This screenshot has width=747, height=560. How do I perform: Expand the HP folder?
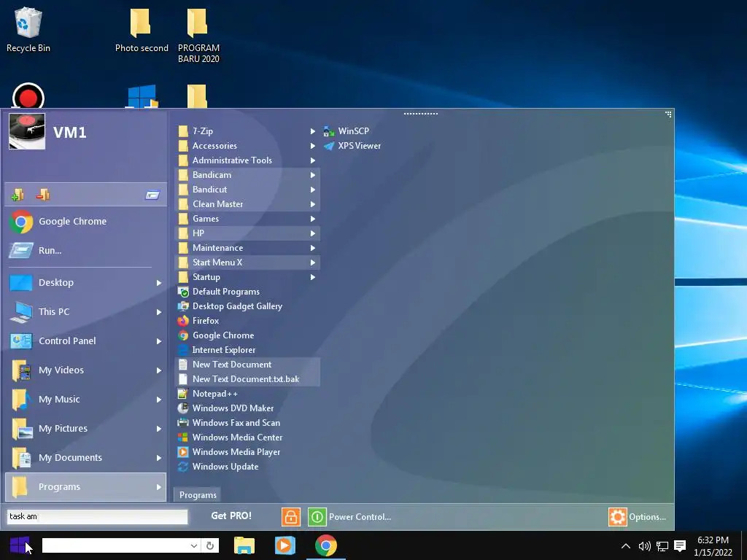[x=248, y=233]
